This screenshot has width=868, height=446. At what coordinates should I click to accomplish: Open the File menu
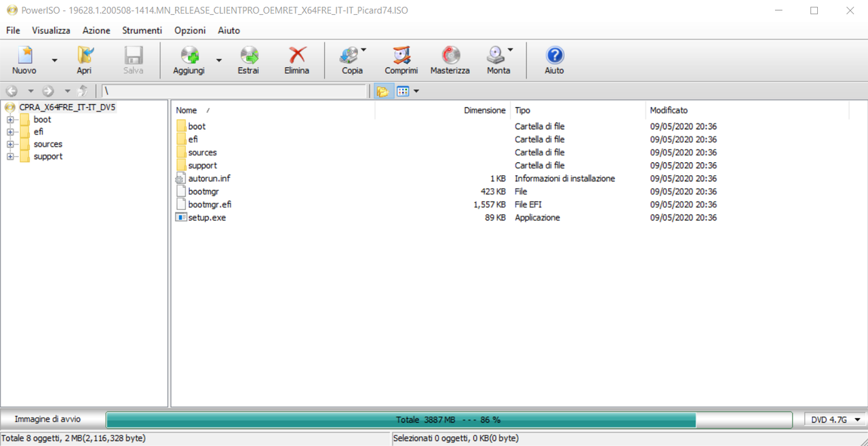coord(13,31)
